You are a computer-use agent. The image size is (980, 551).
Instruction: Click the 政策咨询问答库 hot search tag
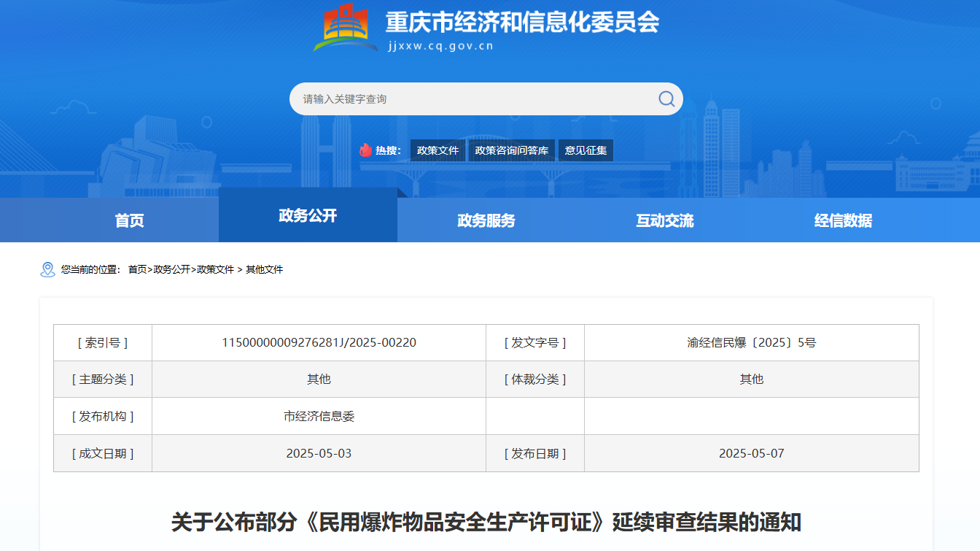(x=511, y=150)
